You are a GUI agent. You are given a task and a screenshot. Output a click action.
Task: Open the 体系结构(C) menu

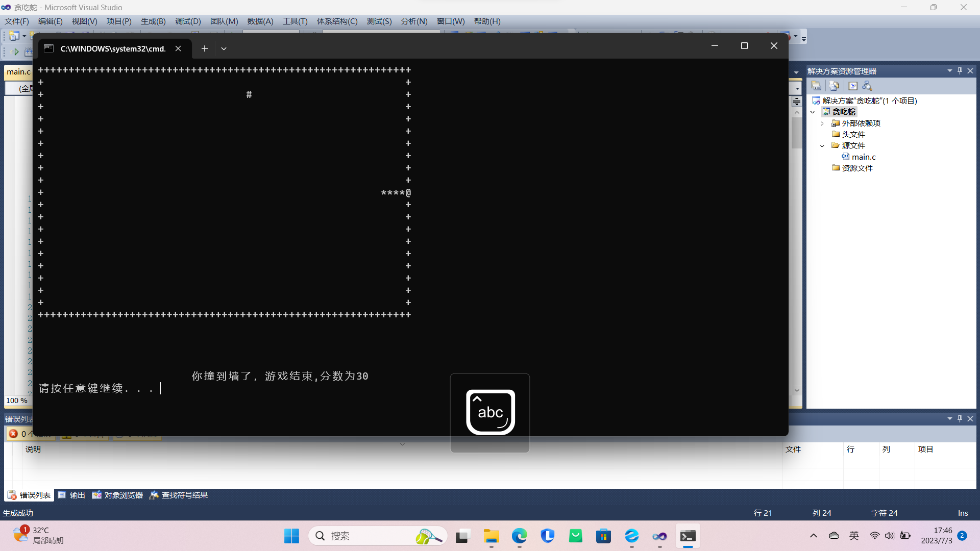337,21
